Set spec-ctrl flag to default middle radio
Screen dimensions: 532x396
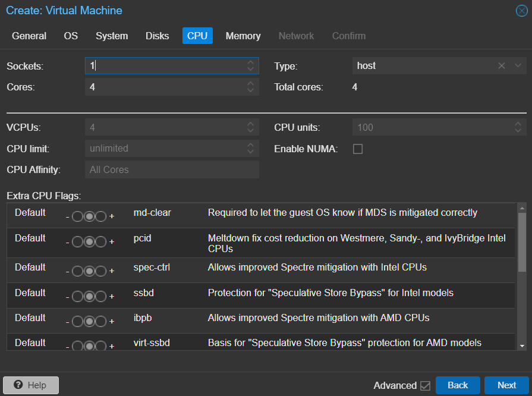pyautogui.click(x=89, y=271)
